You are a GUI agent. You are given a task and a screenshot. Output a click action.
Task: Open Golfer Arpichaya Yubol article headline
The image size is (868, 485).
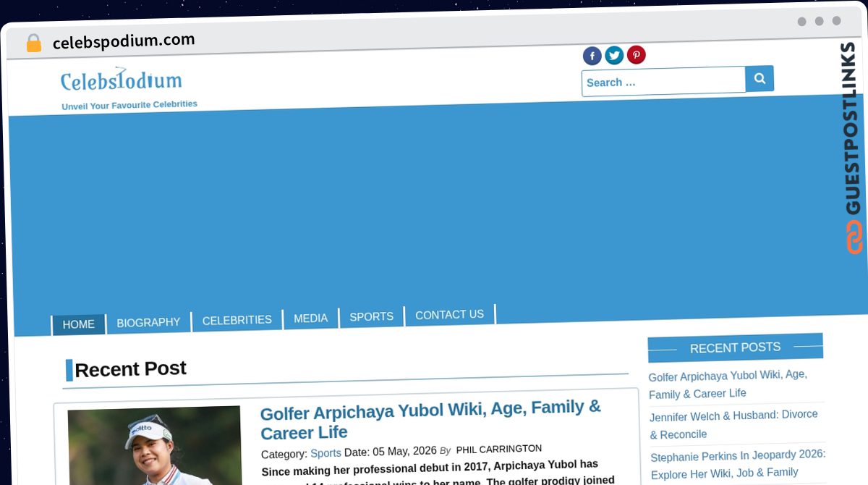430,420
